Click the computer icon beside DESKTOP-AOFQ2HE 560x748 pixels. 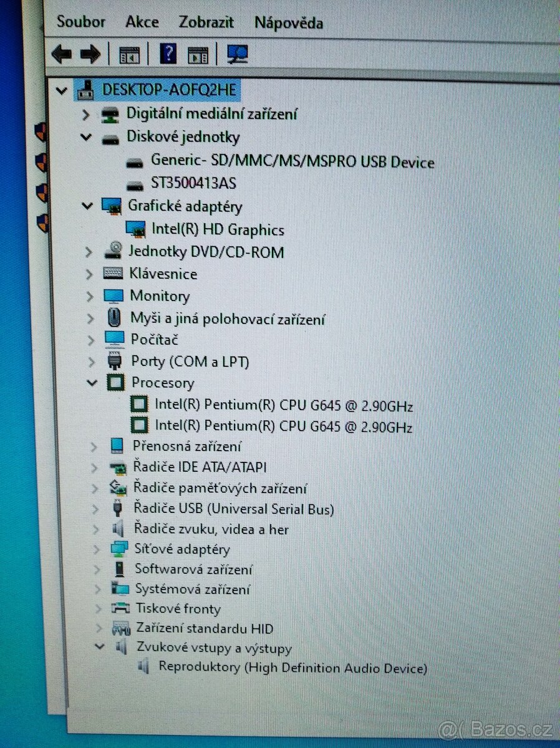85,90
